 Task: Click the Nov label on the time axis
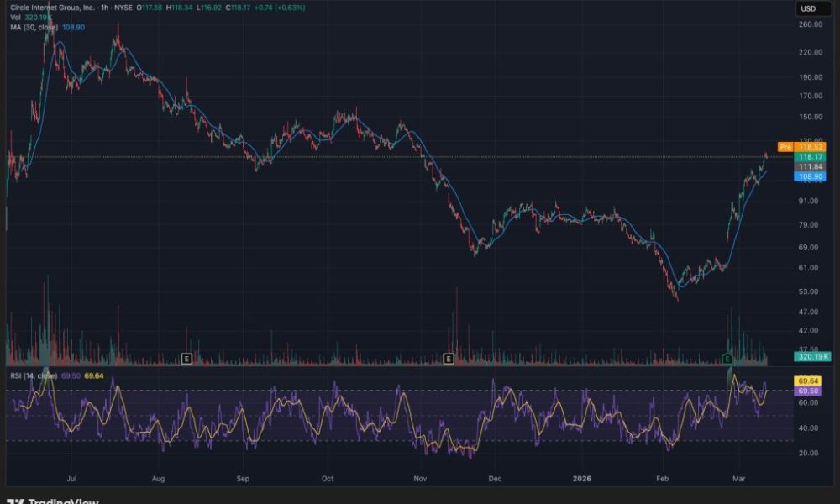coord(421,479)
